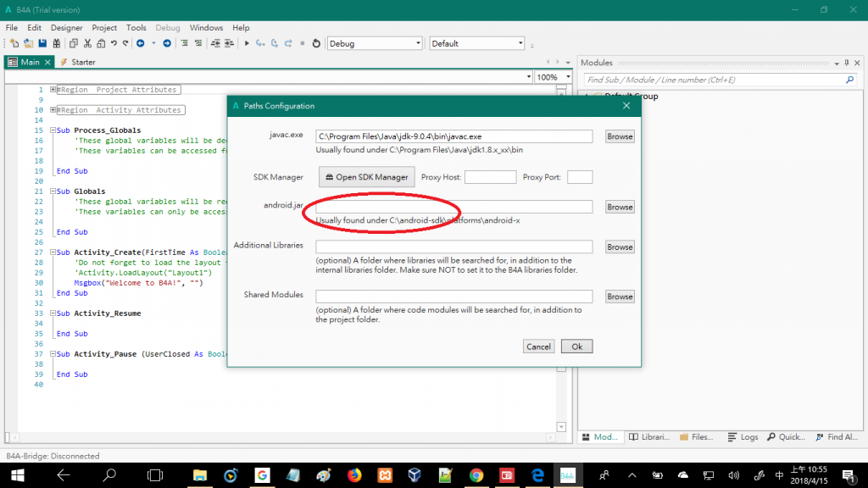
Task: Click the Paste clipboard icon
Action: pyautogui.click(x=101, y=43)
